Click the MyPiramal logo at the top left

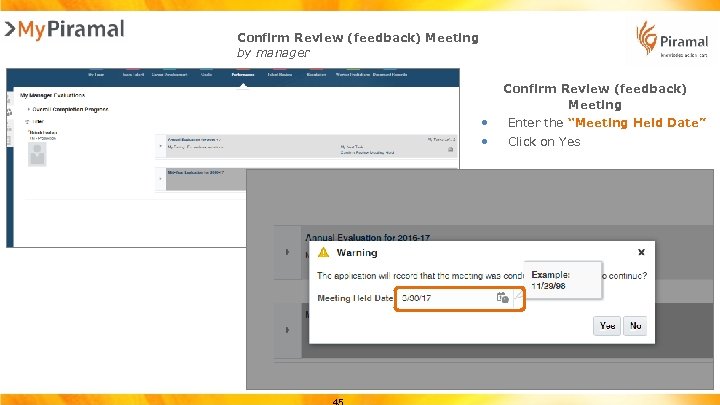(x=64, y=29)
